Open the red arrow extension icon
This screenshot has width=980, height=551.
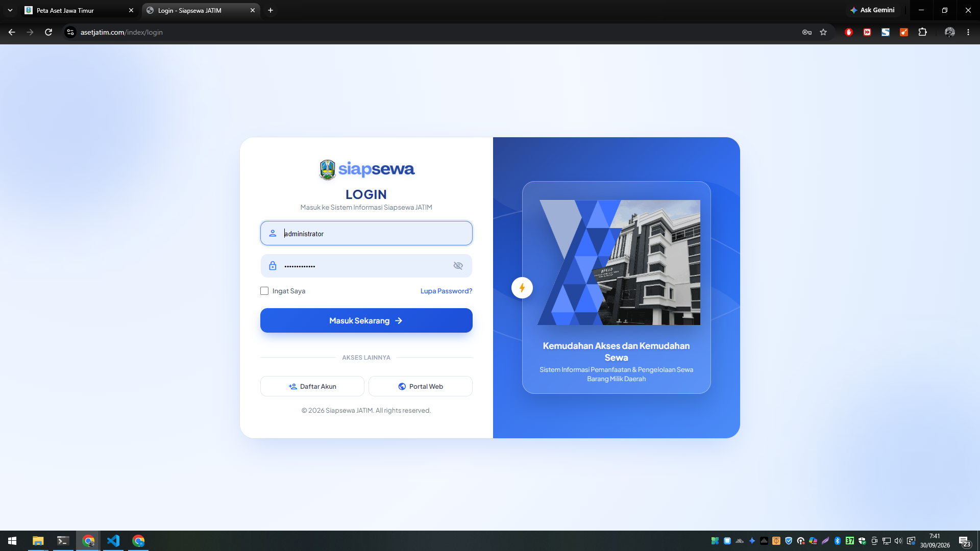[867, 32]
